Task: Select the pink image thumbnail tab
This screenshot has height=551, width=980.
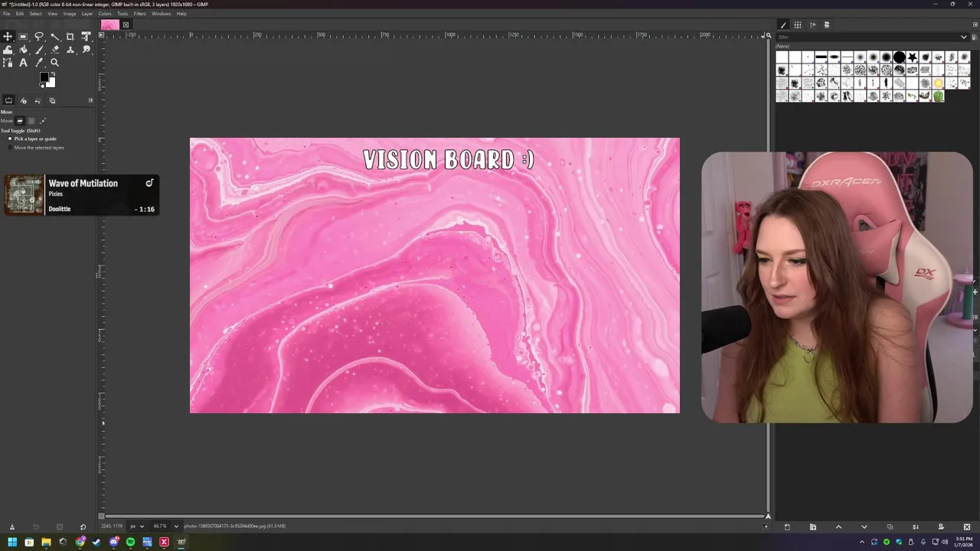Action: pos(110,24)
